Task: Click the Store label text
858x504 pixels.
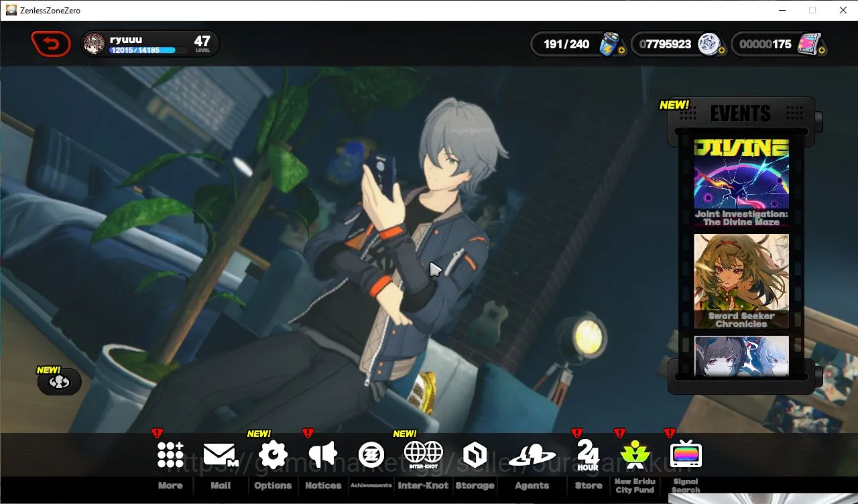Action: pos(589,485)
